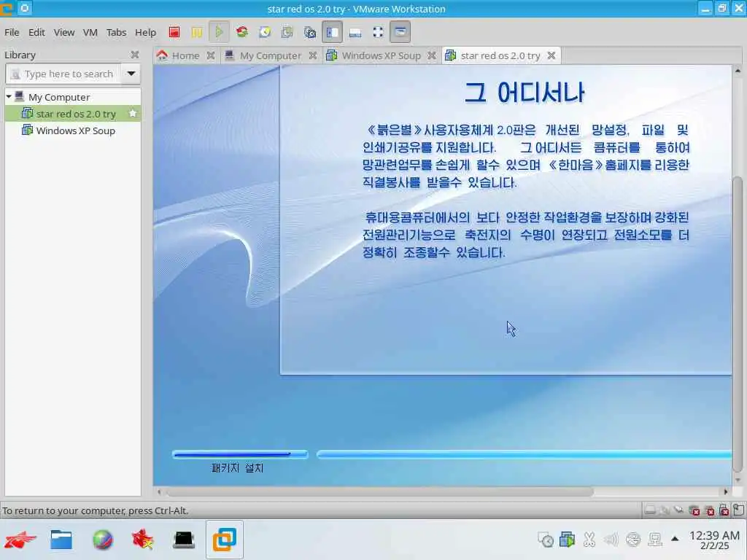Close the Windows XP Soup tab
The height and width of the screenshot is (560, 747).
pos(432,55)
